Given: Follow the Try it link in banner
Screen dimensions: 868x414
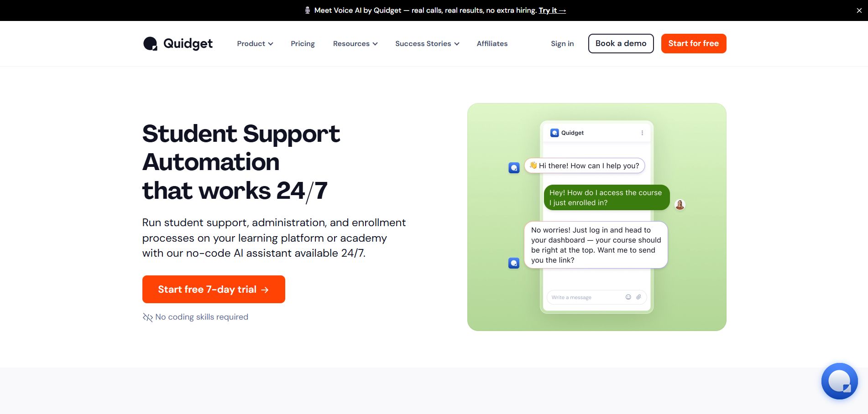Looking at the screenshot, I should pyautogui.click(x=552, y=10).
